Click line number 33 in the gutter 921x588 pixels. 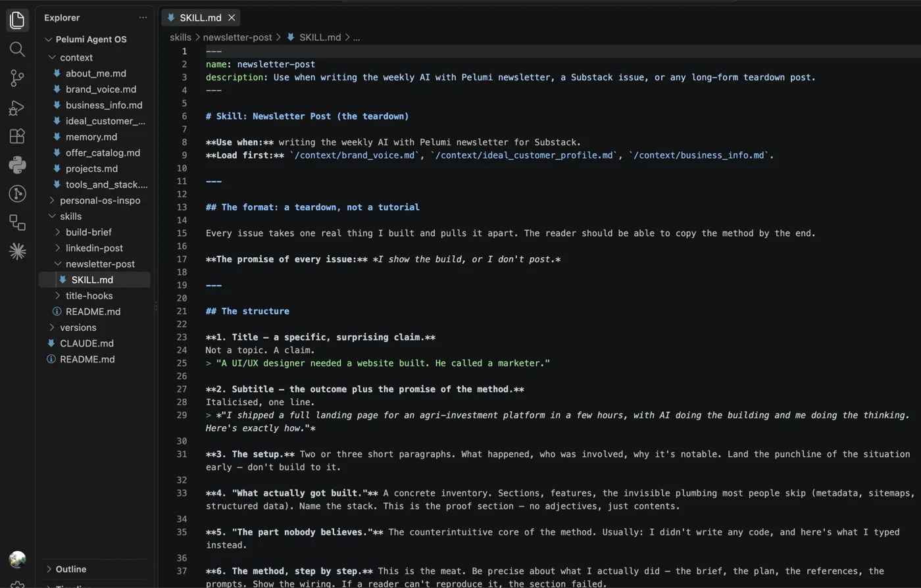(x=182, y=493)
